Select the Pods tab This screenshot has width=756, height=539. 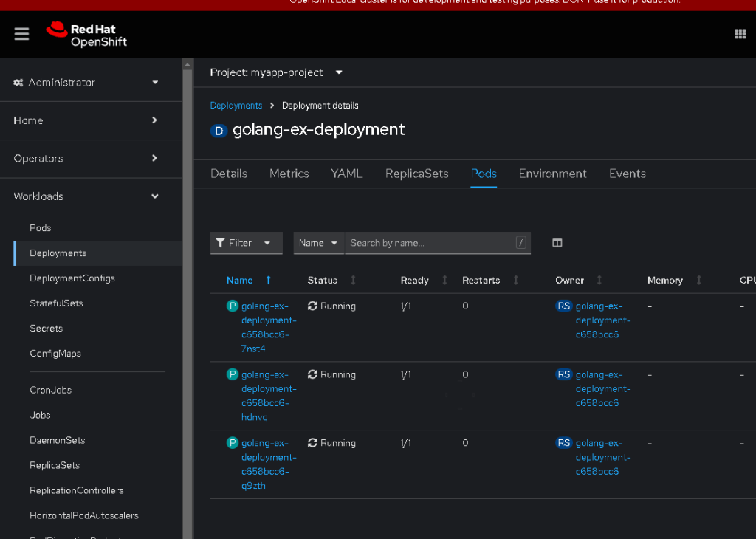[x=484, y=174]
